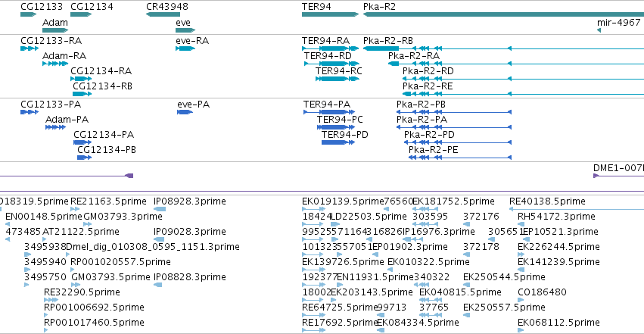Click EST label IP16976.3prime
The height and width of the screenshot is (334, 644).
pyautogui.click(x=439, y=232)
